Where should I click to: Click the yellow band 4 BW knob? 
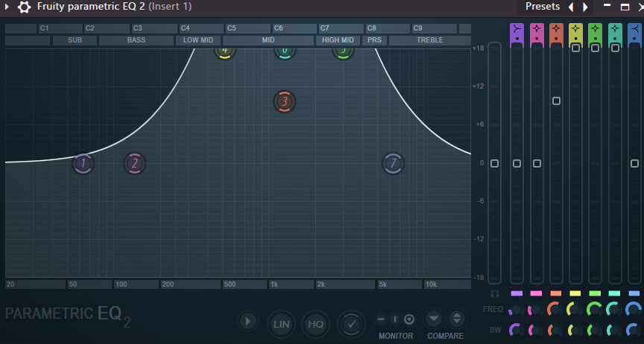pyautogui.click(x=574, y=330)
